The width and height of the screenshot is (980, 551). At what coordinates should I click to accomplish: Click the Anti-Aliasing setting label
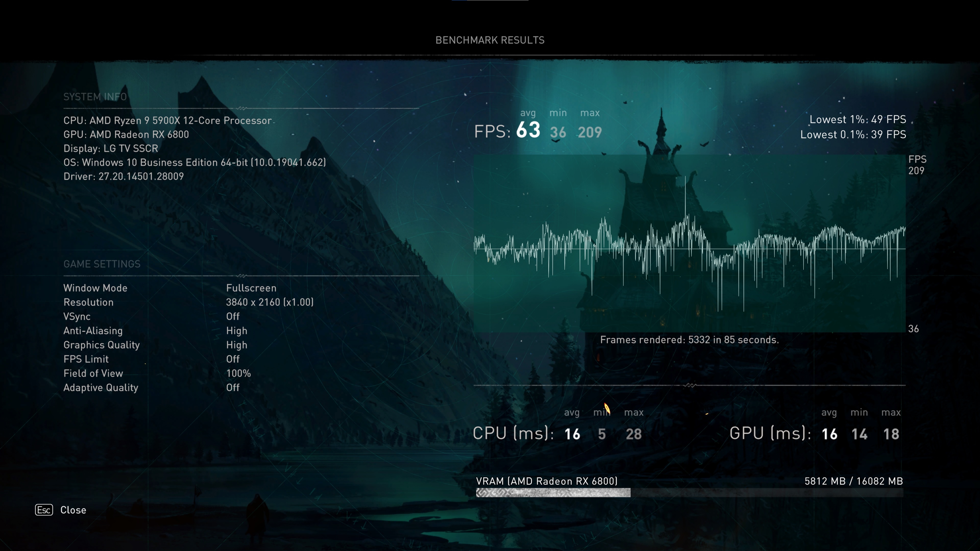[x=93, y=331]
